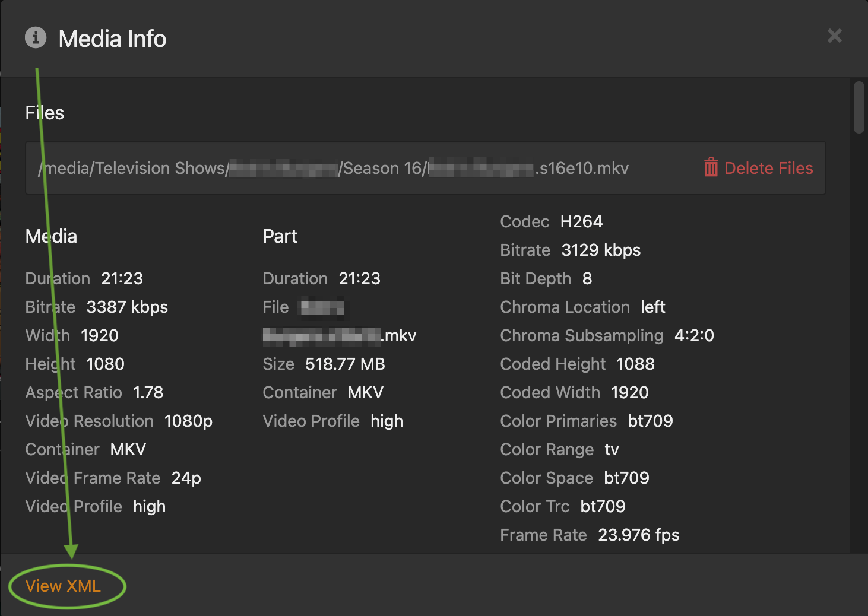Click the Color Primaries bt709 value
The height and width of the screenshot is (616, 868).
650,421
